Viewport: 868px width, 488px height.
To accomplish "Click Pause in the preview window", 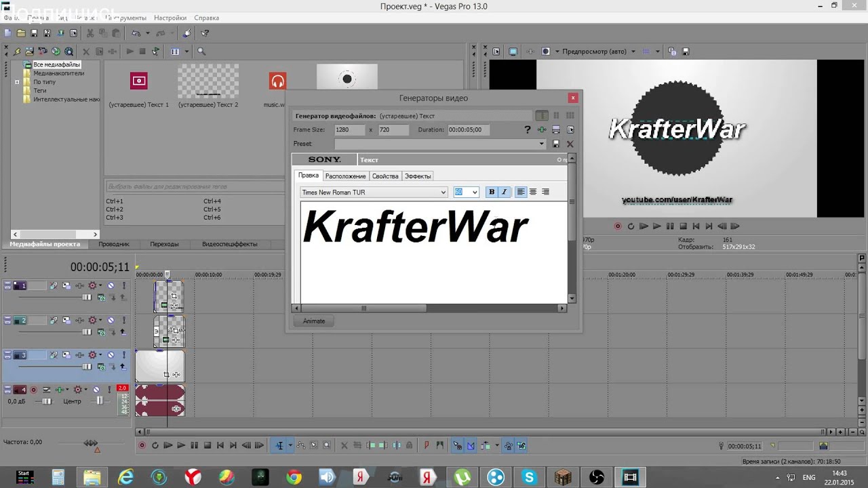I will coord(670,226).
